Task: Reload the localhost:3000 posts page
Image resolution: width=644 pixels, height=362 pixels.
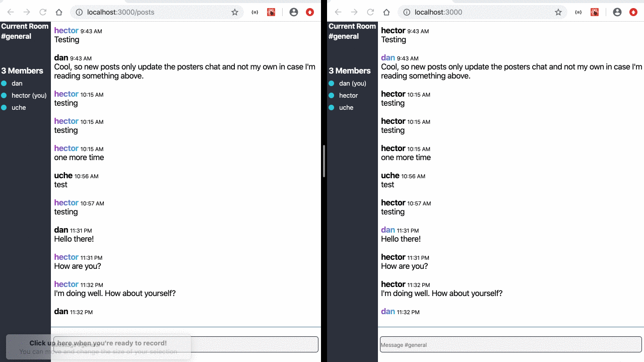Action: 44,12
